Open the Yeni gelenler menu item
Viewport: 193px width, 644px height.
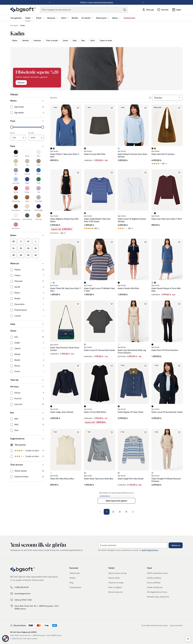16,18
